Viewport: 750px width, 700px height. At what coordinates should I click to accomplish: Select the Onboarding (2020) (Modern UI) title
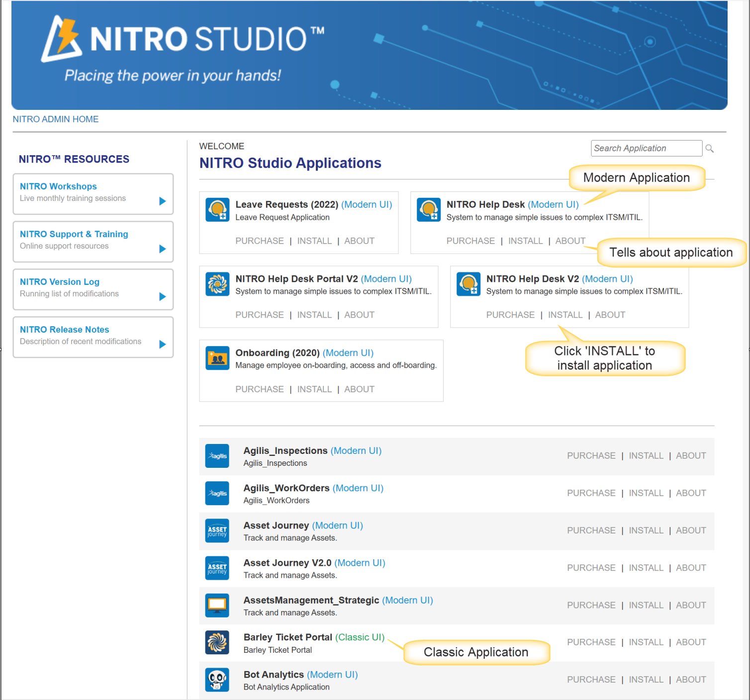click(x=304, y=353)
